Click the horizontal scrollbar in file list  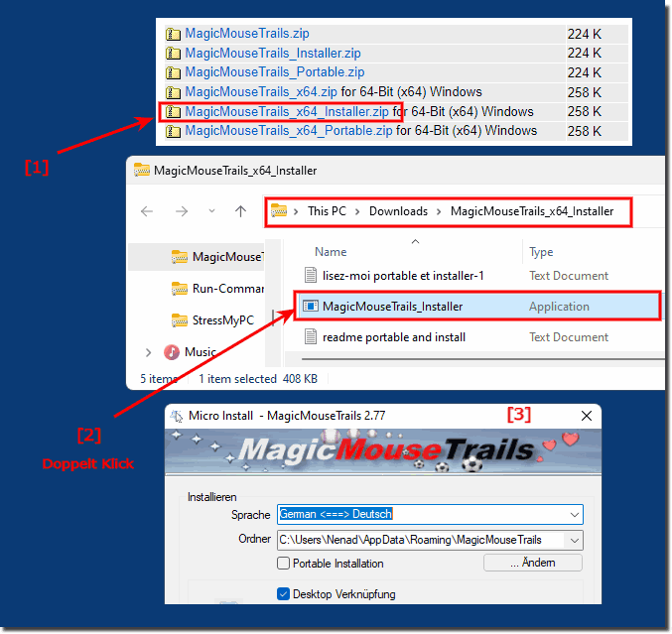click(x=482, y=359)
